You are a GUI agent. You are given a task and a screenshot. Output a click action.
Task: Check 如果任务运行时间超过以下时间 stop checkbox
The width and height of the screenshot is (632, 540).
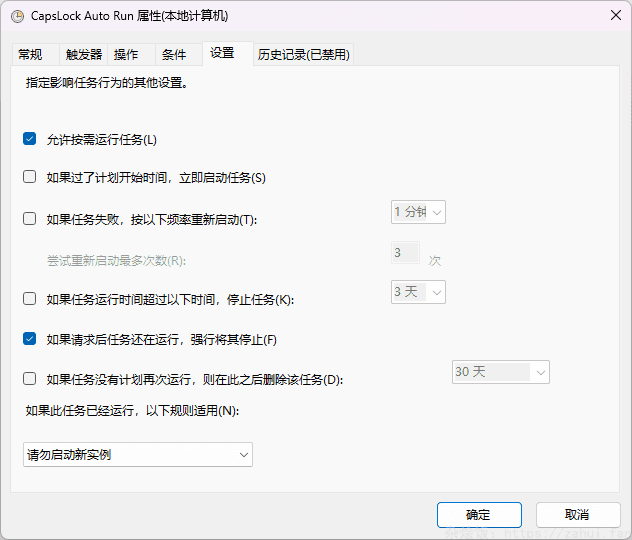30,298
